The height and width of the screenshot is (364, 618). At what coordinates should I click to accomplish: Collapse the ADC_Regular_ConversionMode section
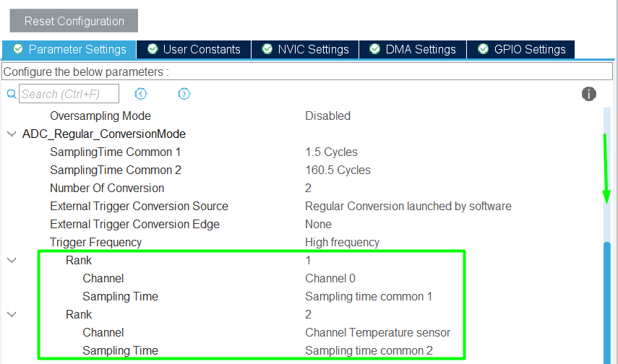click(x=11, y=134)
